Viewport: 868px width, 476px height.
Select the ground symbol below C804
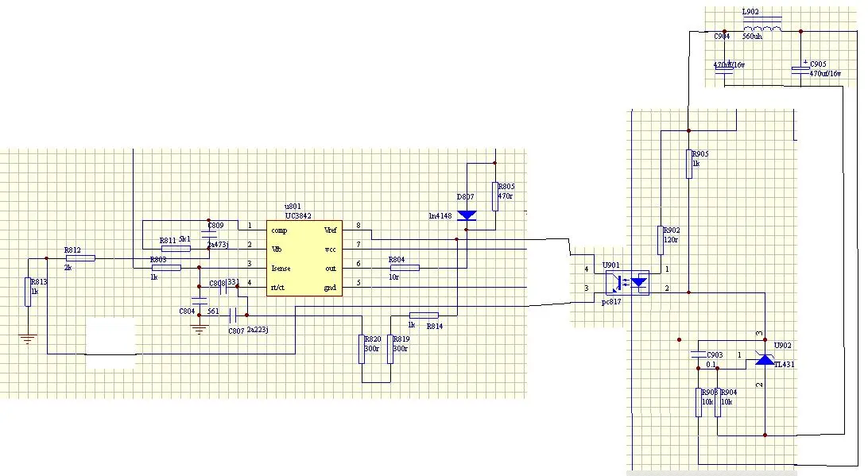(200, 329)
